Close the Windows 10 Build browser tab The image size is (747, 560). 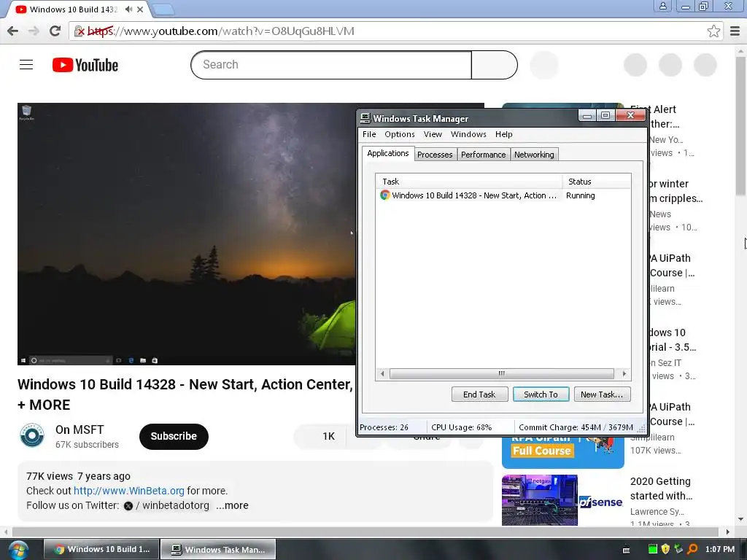(x=140, y=9)
